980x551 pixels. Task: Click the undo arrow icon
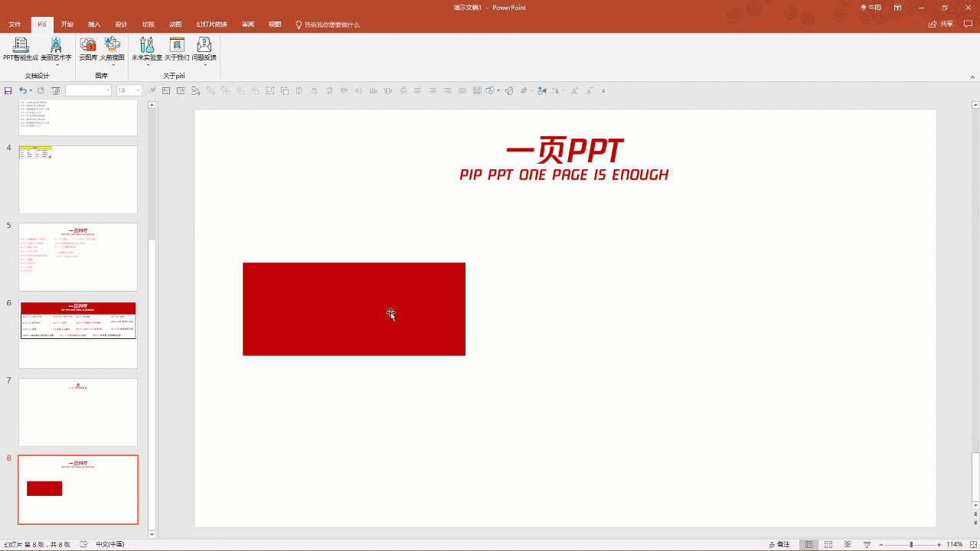(x=23, y=90)
